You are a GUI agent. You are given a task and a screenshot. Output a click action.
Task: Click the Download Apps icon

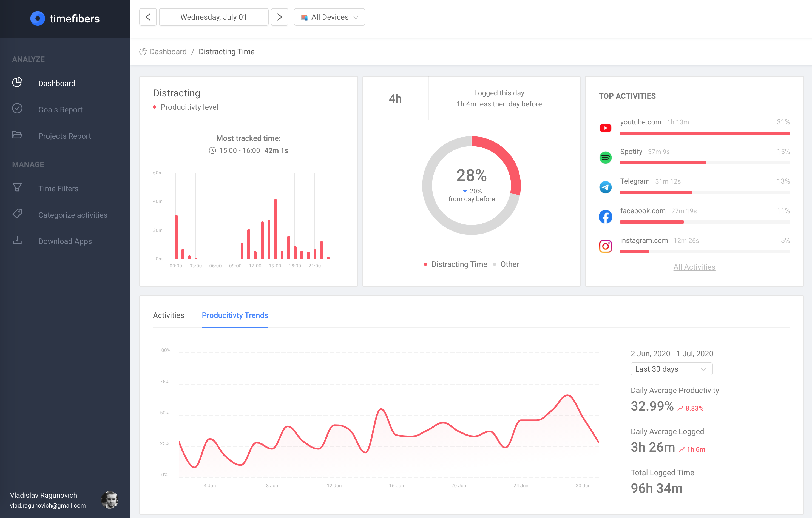[17, 240]
